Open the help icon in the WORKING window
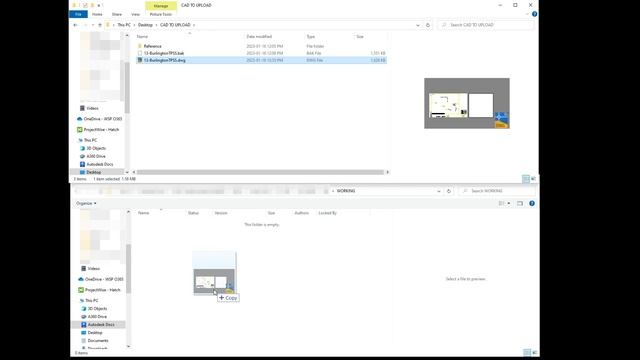640x360 pixels. (532, 203)
